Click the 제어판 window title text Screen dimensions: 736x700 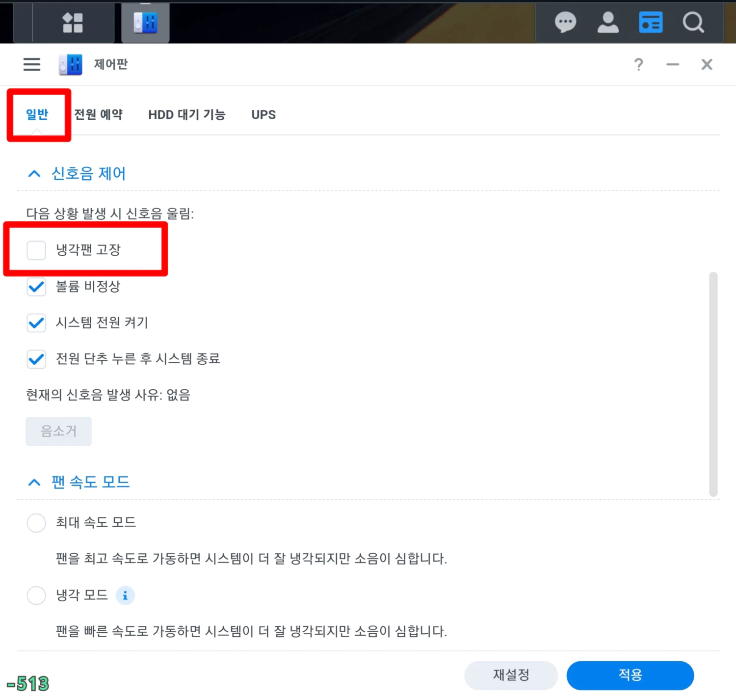111,64
